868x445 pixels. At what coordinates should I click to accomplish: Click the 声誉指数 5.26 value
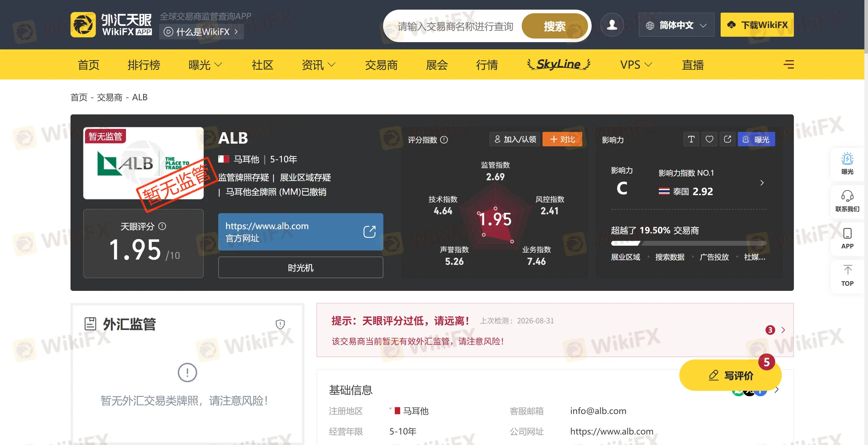click(454, 262)
